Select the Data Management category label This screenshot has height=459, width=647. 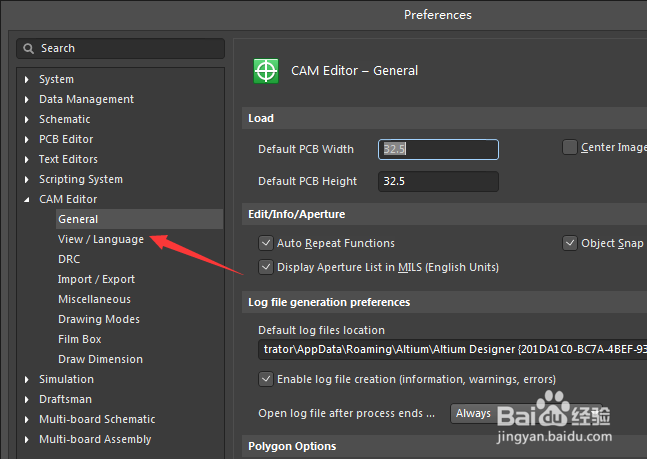point(86,99)
